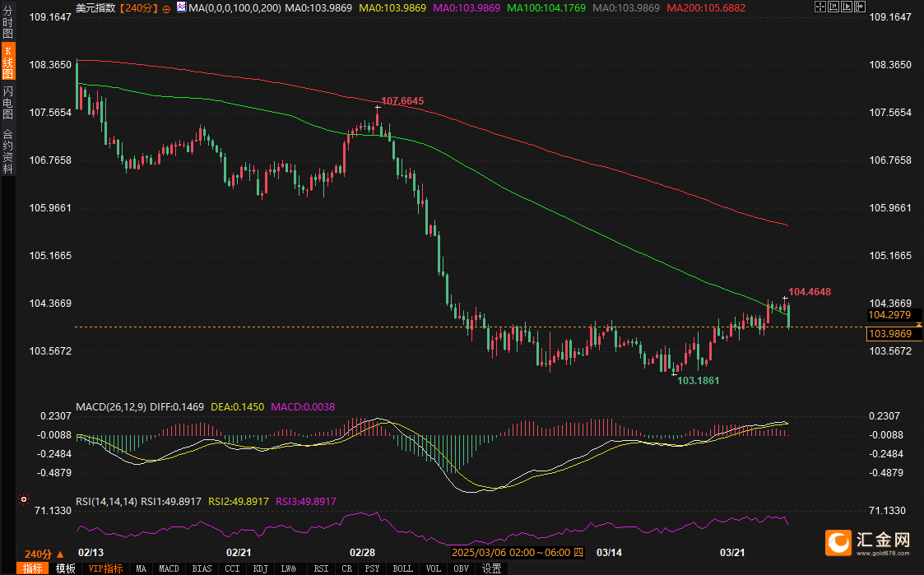924x575 pixels.
Task: Click the red MA200:105.6882 value
Action: (x=706, y=8)
